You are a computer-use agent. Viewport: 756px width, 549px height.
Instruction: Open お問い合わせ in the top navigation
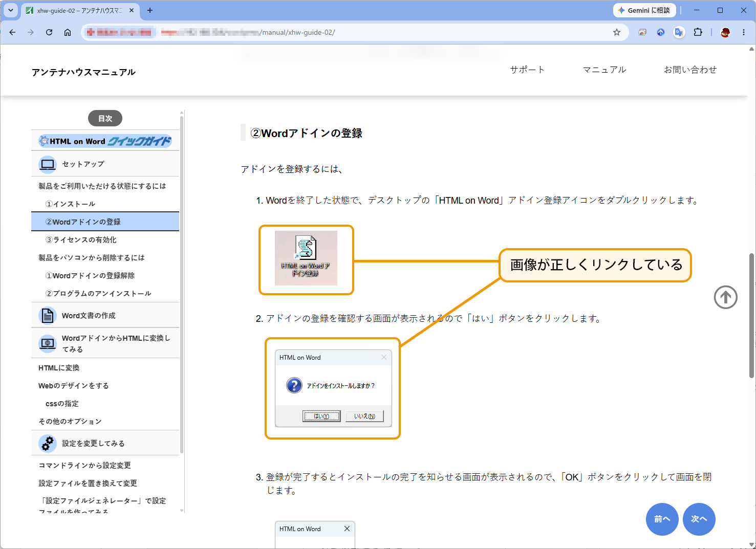tap(690, 70)
